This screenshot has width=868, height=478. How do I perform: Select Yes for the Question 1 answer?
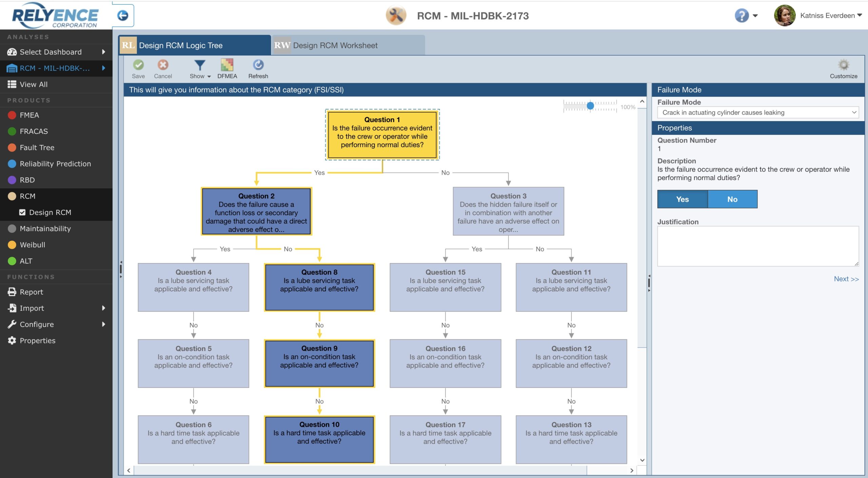tap(682, 199)
